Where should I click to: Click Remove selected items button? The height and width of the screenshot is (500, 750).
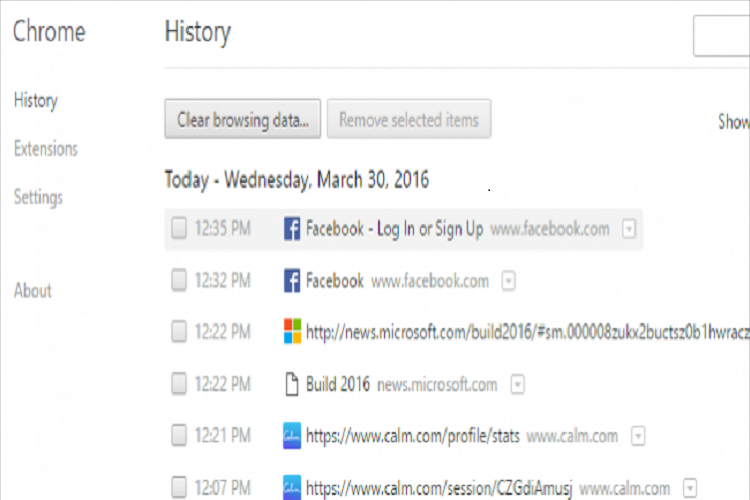click(409, 119)
